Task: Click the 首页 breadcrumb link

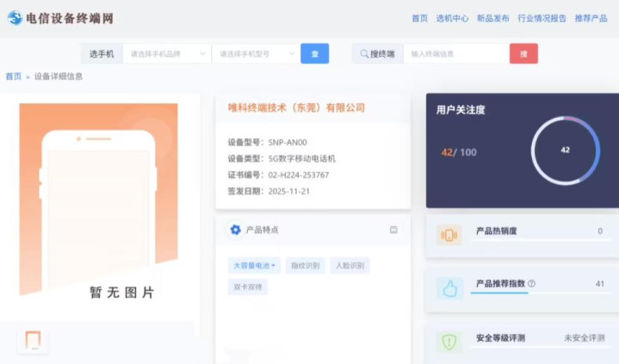Action: (14, 77)
